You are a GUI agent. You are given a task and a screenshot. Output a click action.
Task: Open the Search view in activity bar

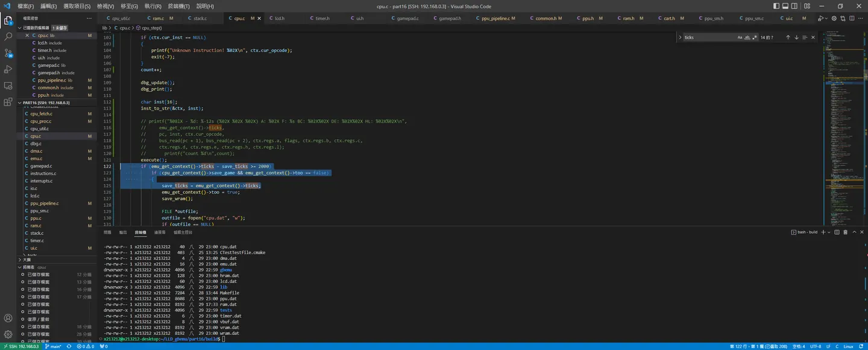coord(8,37)
